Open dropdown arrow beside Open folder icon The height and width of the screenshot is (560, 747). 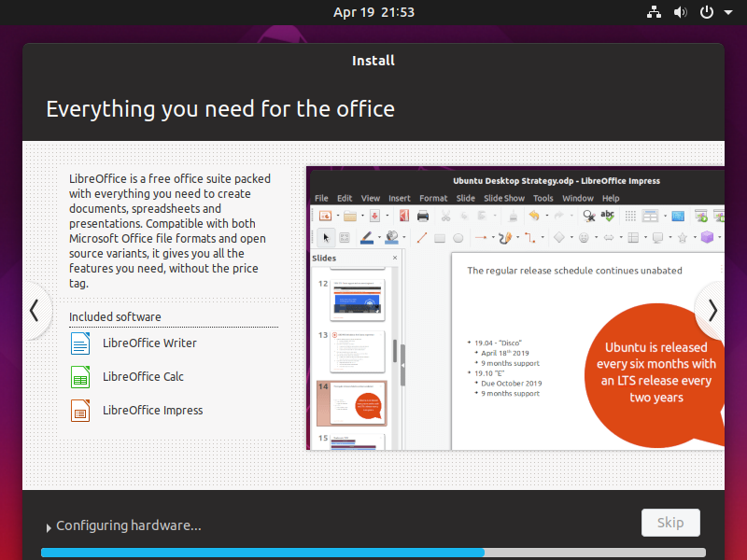(x=362, y=217)
